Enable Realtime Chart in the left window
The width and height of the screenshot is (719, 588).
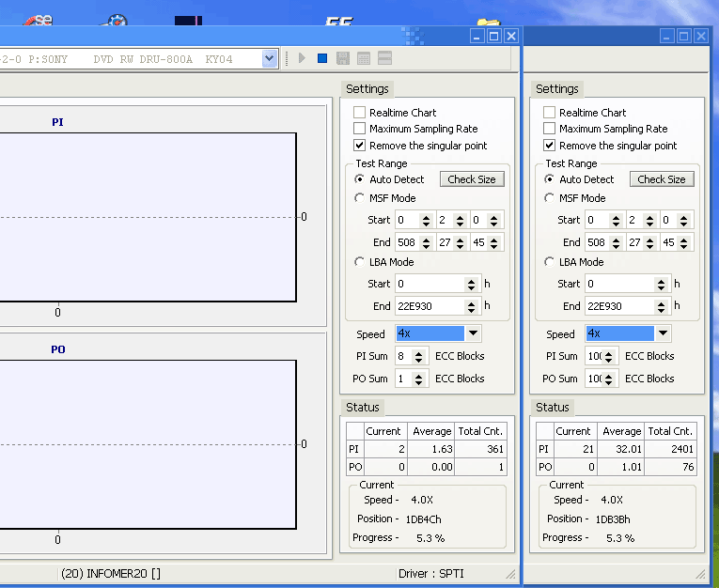[x=360, y=113]
